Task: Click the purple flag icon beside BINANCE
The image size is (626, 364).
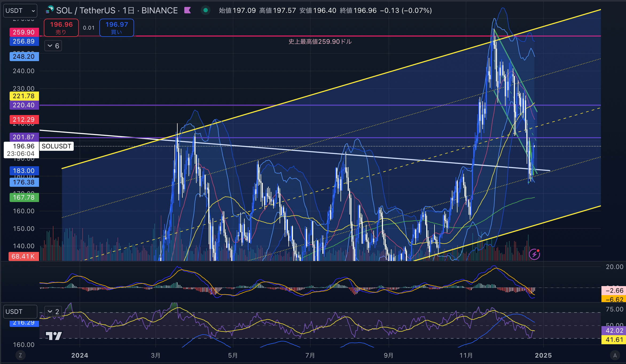Action: (x=187, y=10)
